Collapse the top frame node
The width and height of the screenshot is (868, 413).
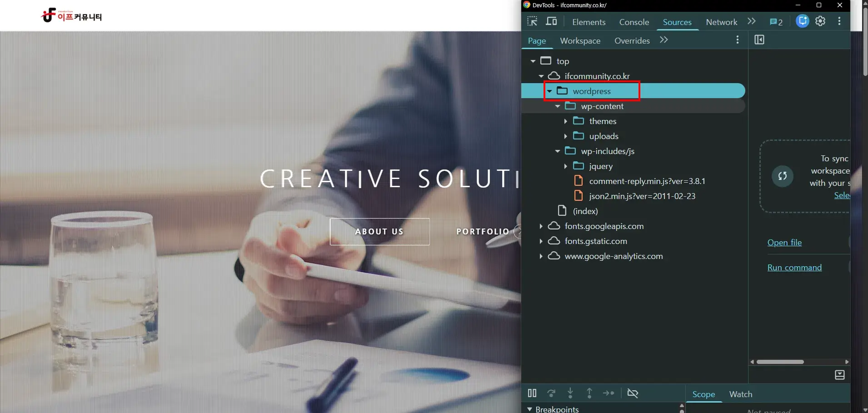pos(533,61)
